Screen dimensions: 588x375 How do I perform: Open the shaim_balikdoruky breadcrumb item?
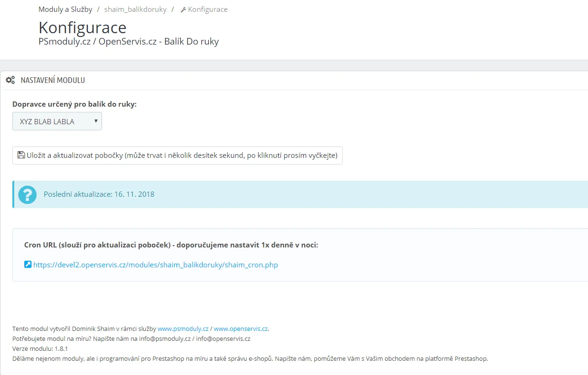pyautogui.click(x=135, y=9)
